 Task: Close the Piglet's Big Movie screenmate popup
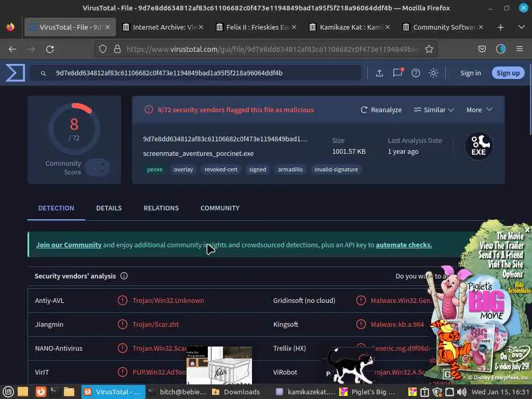point(528,230)
